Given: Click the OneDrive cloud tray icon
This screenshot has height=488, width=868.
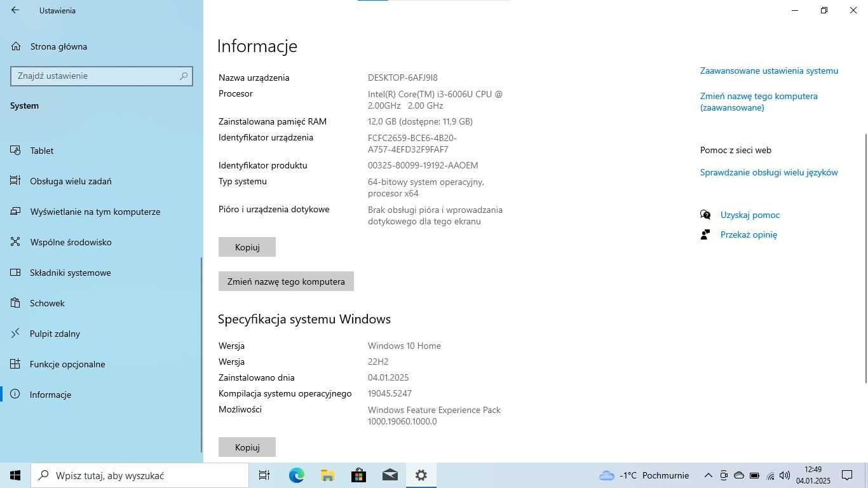Looking at the screenshot, I should [739, 475].
